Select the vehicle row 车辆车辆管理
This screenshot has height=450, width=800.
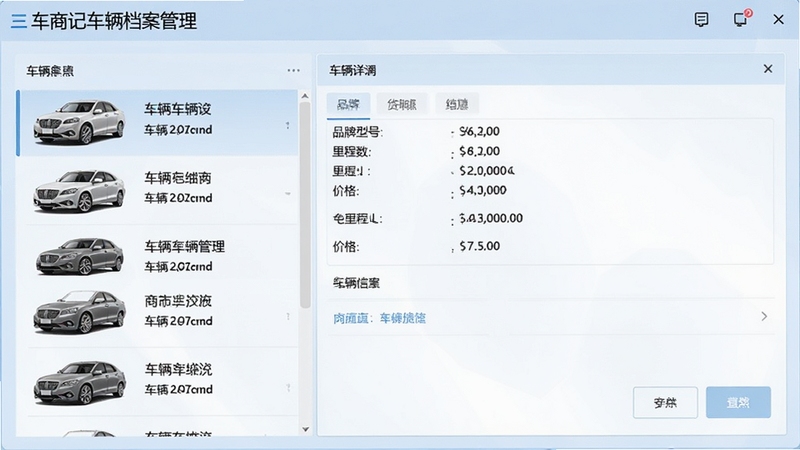(x=158, y=257)
